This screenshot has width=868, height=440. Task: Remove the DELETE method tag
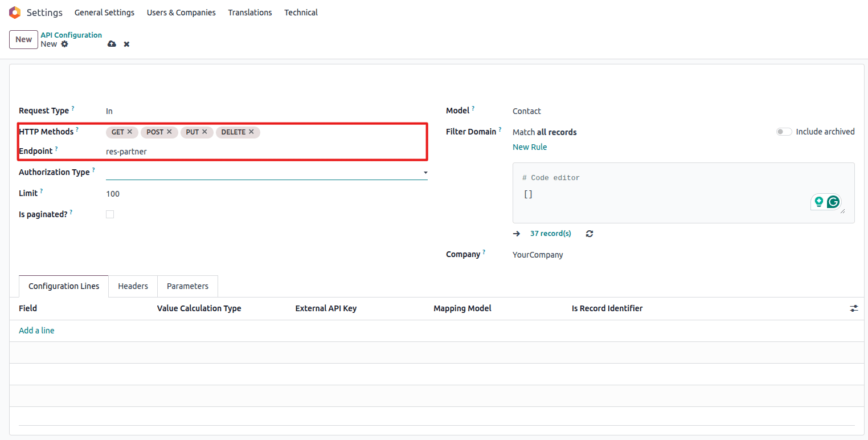tap(251, 132)
